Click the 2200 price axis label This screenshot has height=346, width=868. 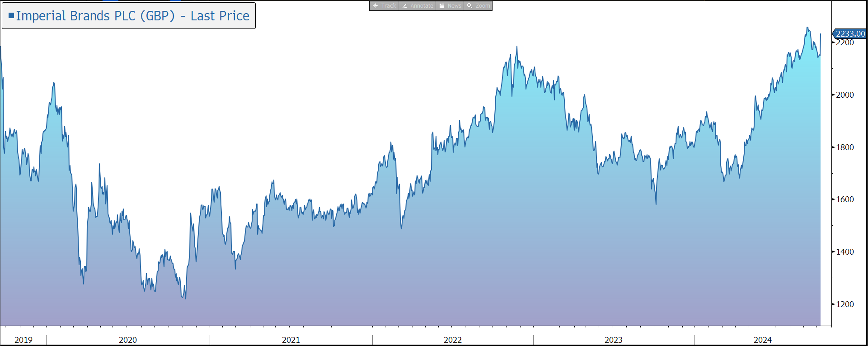pyautogui.click(x=845, y=43)
